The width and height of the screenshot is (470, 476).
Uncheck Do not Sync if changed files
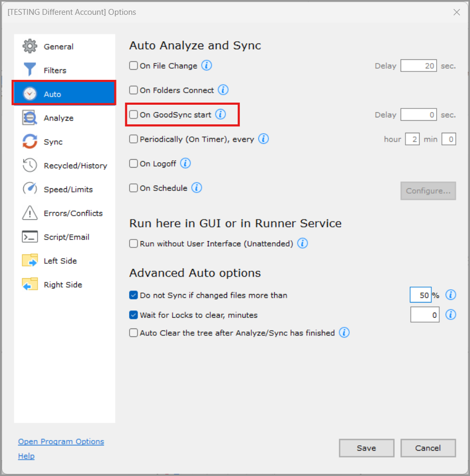coord(133,295)
